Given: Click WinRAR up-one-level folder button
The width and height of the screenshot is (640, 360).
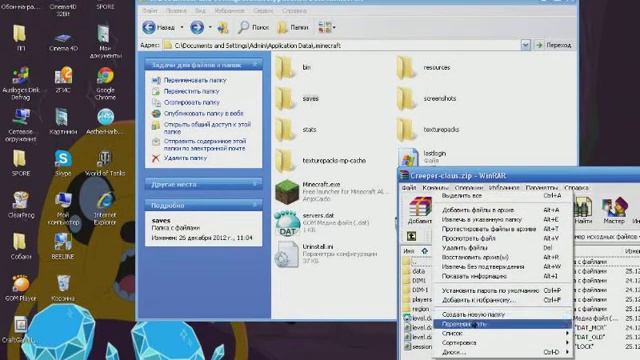Looking at the screenshot, I should pyautogui.click(x=411, y=236).
